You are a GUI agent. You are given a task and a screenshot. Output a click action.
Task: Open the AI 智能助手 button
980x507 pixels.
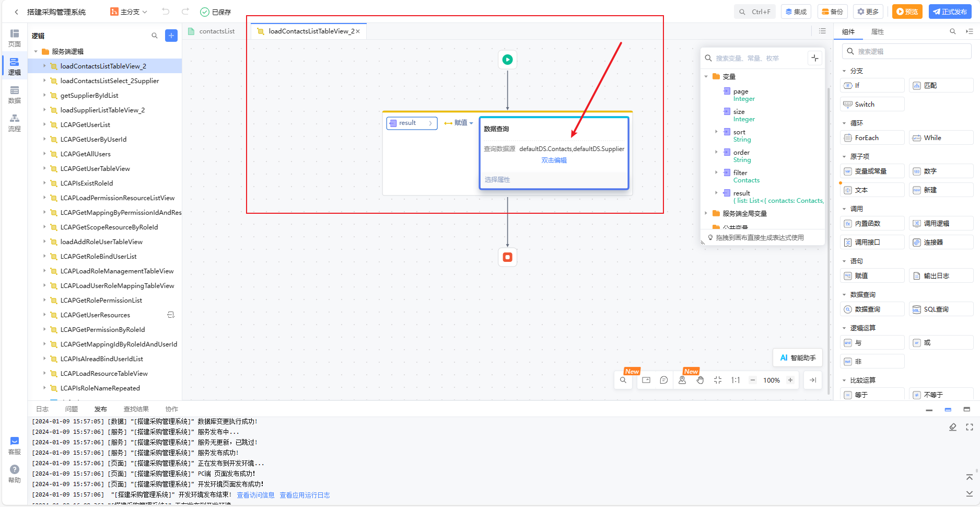(x=798, y=358)
